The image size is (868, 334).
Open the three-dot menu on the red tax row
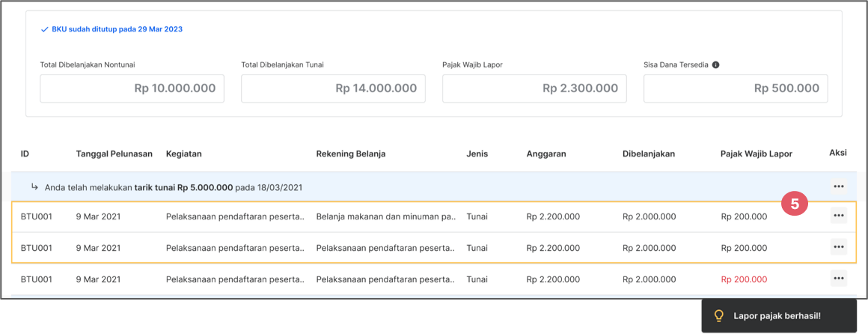839,279
